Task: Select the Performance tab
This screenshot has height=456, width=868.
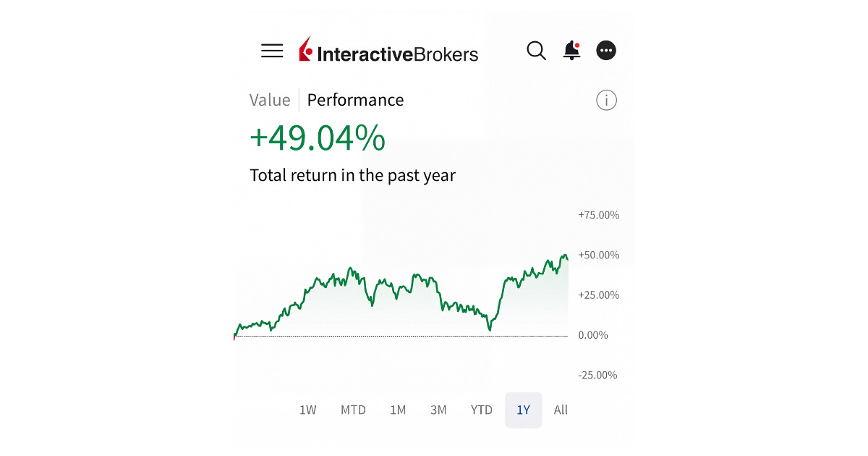Action: (355, 100)
